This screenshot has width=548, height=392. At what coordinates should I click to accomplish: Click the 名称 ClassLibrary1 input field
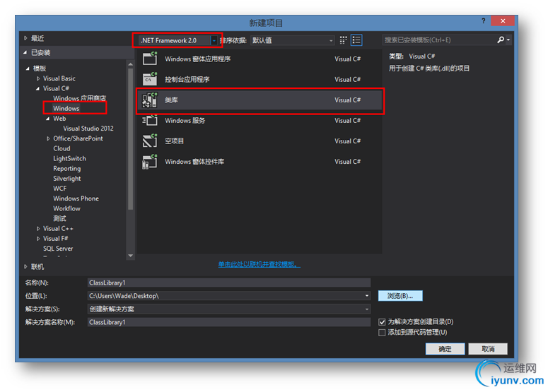[229, 283]
